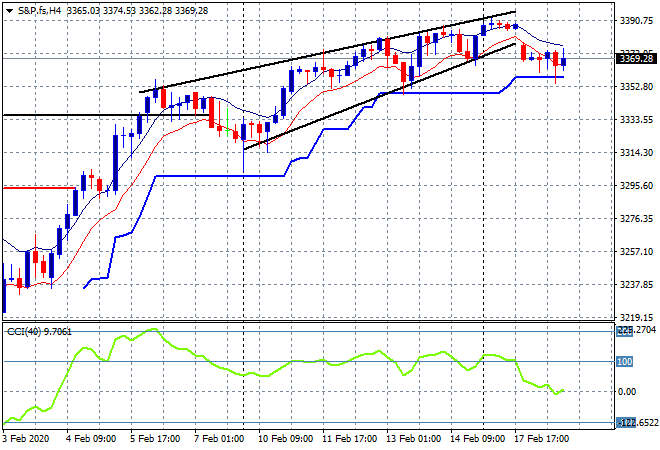The width and height of the screenshot is (660, 450).
Task: Select the red horizontal line near 3295.60
Action: [39, 188]
